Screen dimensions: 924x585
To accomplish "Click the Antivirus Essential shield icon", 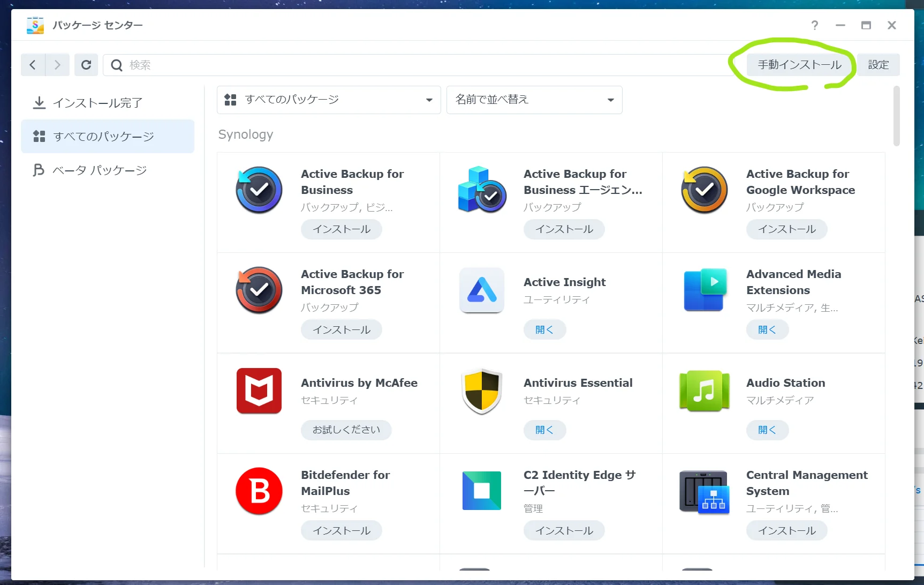I will coord(481,391).
